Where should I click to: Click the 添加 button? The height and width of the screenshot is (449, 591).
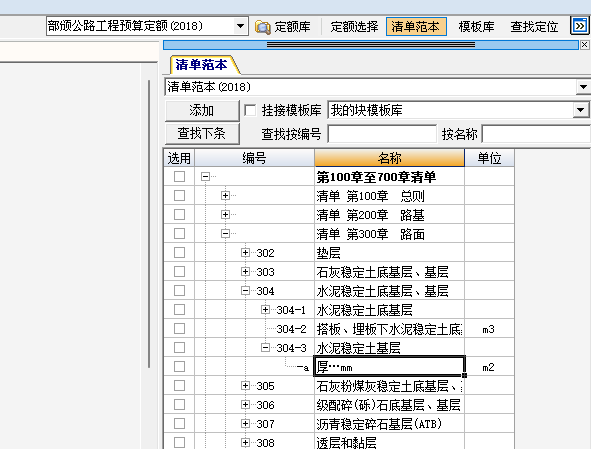point(202,110)
